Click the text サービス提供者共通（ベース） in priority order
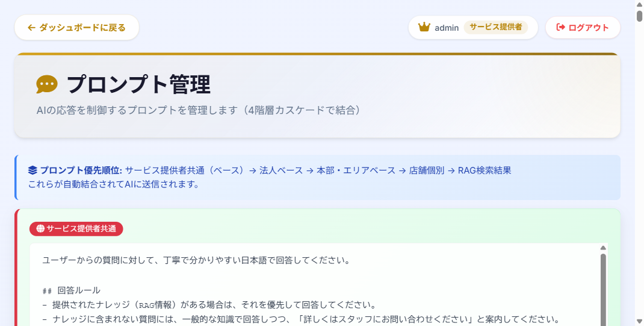This screenshot has width=644, height=326. click(185, 170)
